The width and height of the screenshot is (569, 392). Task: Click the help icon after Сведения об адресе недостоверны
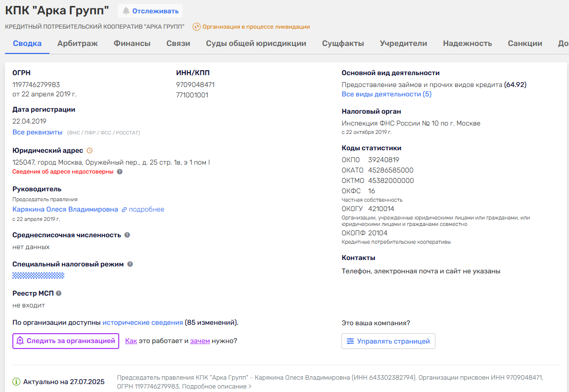(x=120, y=172)
